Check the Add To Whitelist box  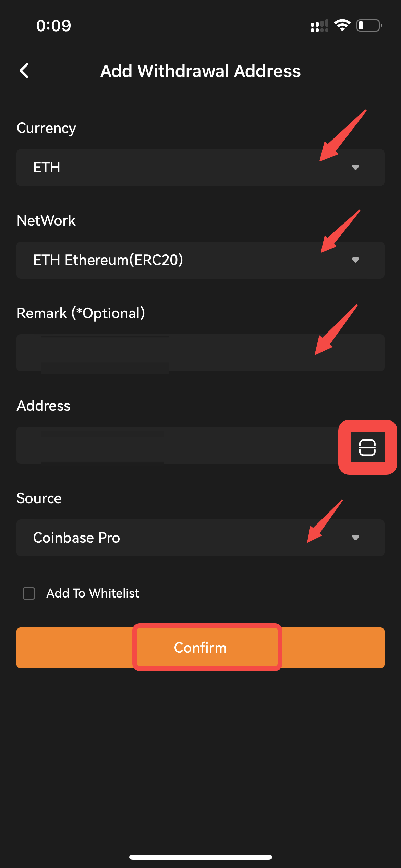29,593
